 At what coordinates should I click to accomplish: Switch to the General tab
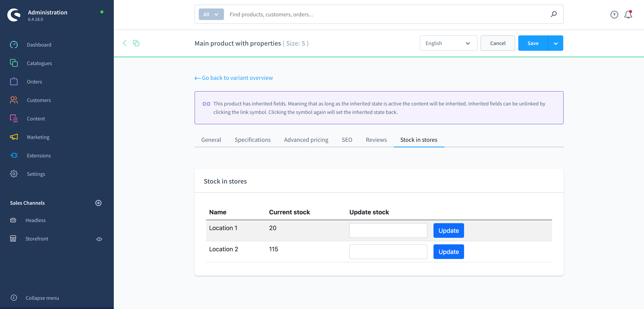(211, 140)
